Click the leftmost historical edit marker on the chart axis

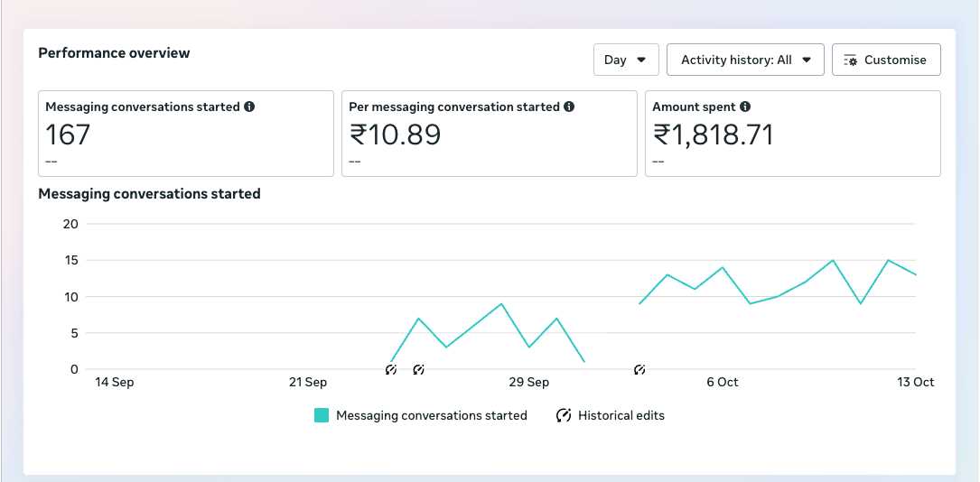391,369
